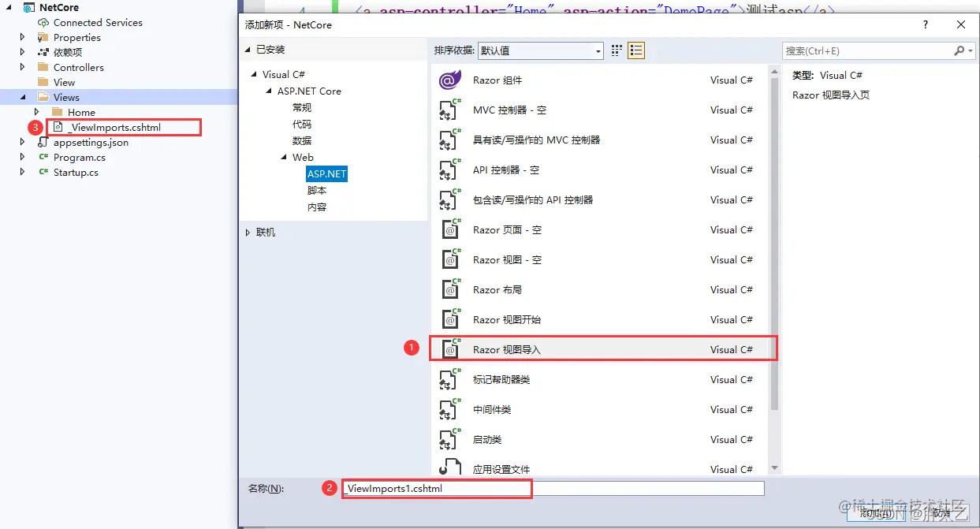
Task: Select the Startup.cs file
Action: click(x=76, y=172)
